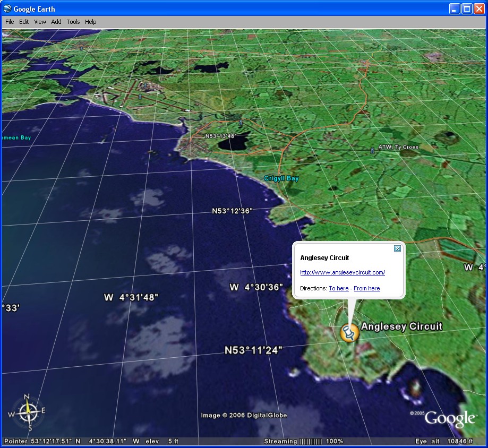Viewport: 488px width, 448px height.
Task: Click the compass rose icon
Action: point(28,412)
